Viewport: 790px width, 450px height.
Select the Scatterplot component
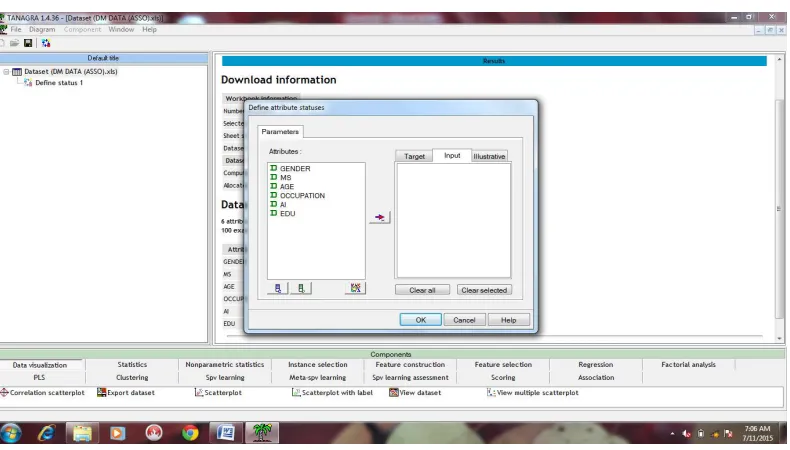tap(218, 393)
